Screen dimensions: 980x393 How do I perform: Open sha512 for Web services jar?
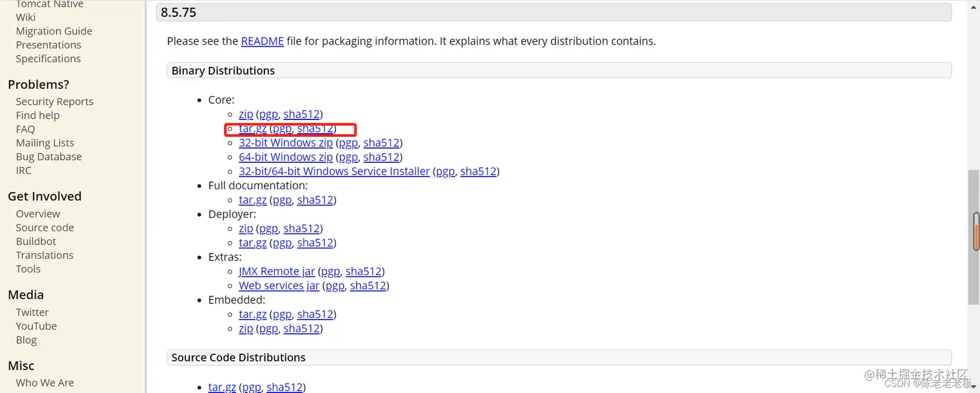pos(368,285)
